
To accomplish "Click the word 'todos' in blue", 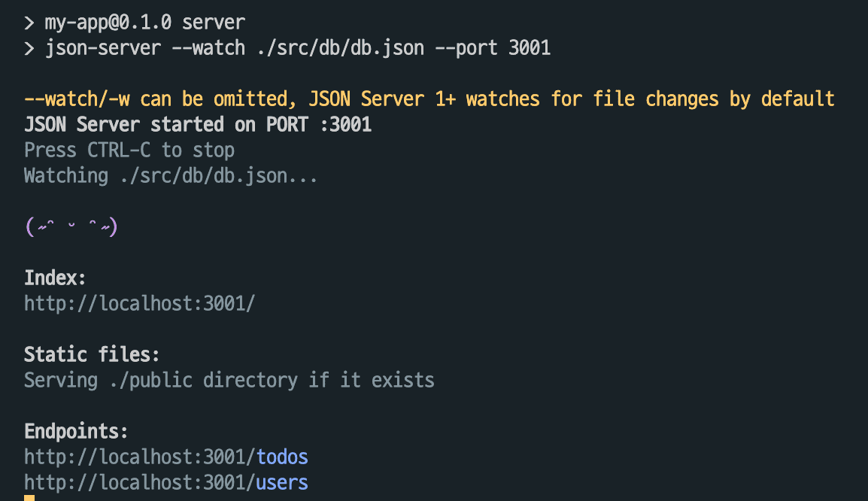I will coord(282,457).
